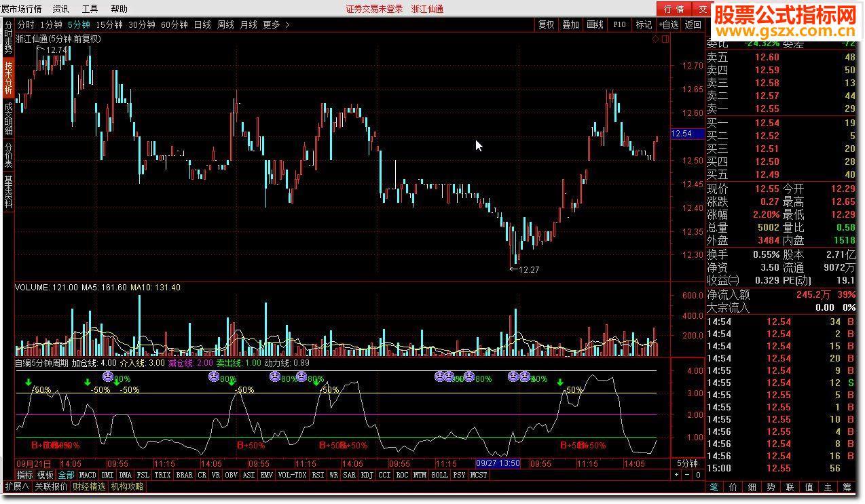The width and height of the screenshot is (865, 504).
Task: Switch indicator to RSI
Action: [318, 475]
